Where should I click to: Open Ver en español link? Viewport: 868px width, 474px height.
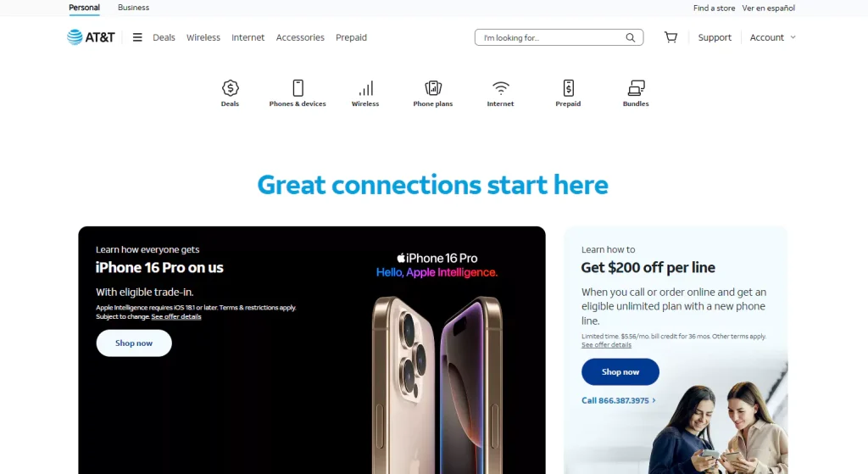point(768,8)
